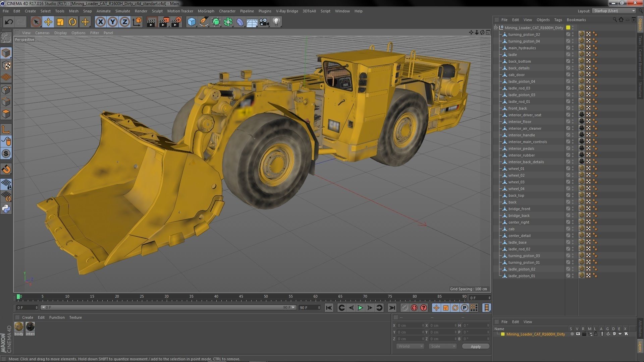Image resolution: width=644 pixels, height=362 pixels.
Task: Select the interior material thumbnail
Action: [30, 326]
